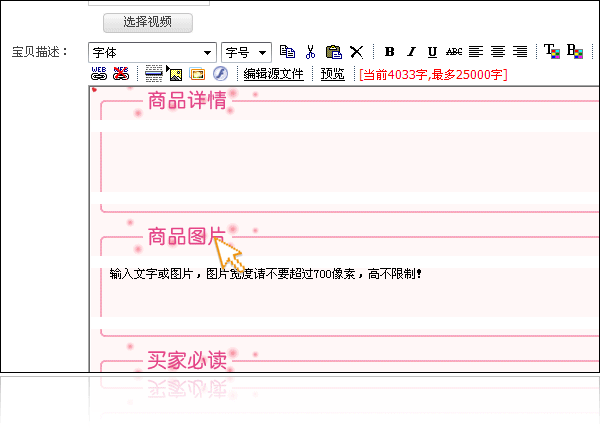The width and height of the screenshot is (600, 429).
Task: Insert an image using picture icon
Action: tap(175, 74)
